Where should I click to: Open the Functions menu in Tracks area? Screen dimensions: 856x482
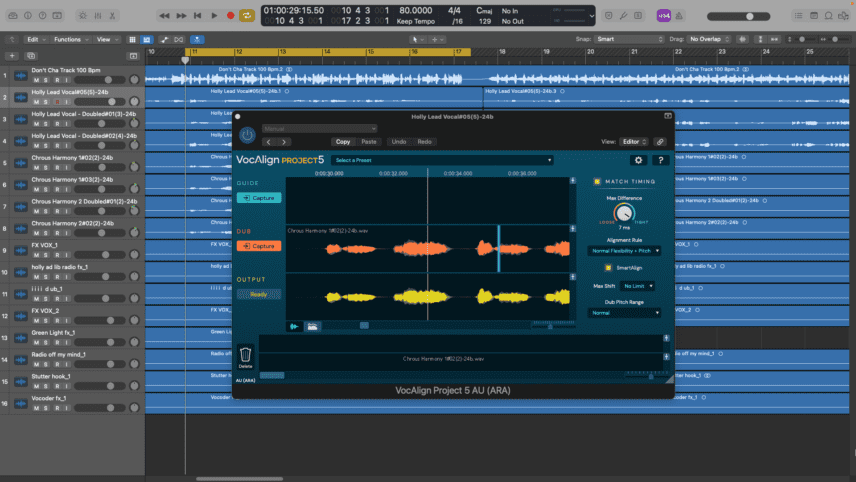[x=71, y=39]
